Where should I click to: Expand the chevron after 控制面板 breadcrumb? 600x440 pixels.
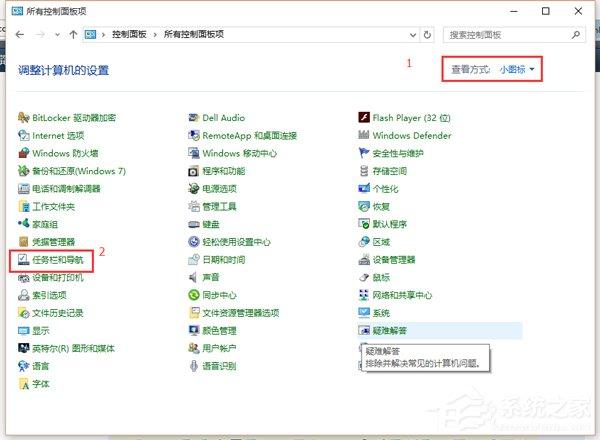click(155, 35)
